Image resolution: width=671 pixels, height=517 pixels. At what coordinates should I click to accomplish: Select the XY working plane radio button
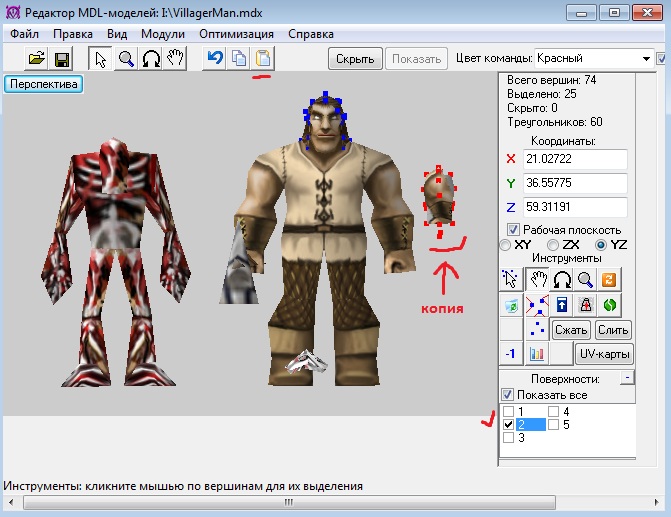[x=505, y=245]
